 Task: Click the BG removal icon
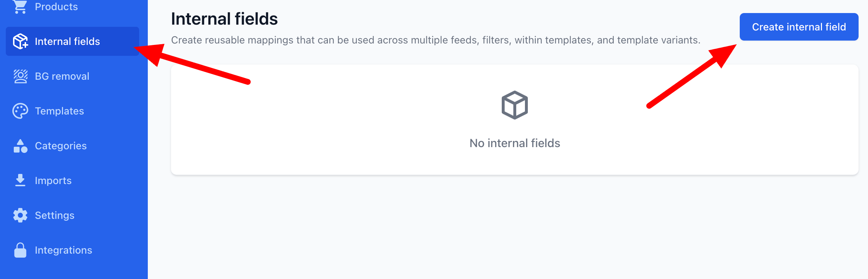point(20,76)
